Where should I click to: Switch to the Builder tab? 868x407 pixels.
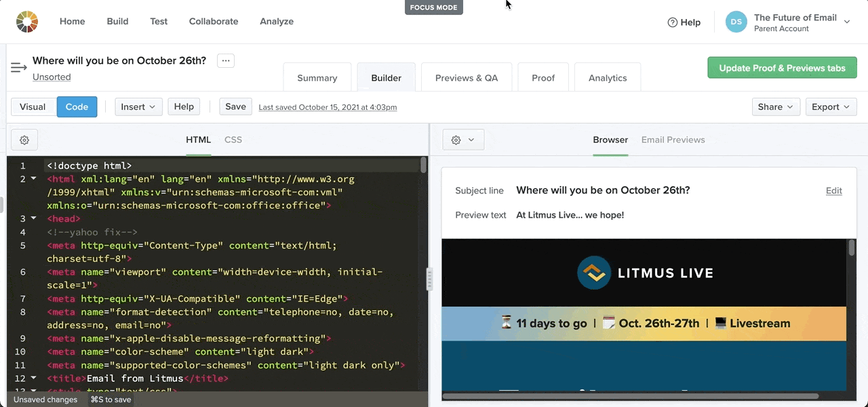(x=387, y=77)
